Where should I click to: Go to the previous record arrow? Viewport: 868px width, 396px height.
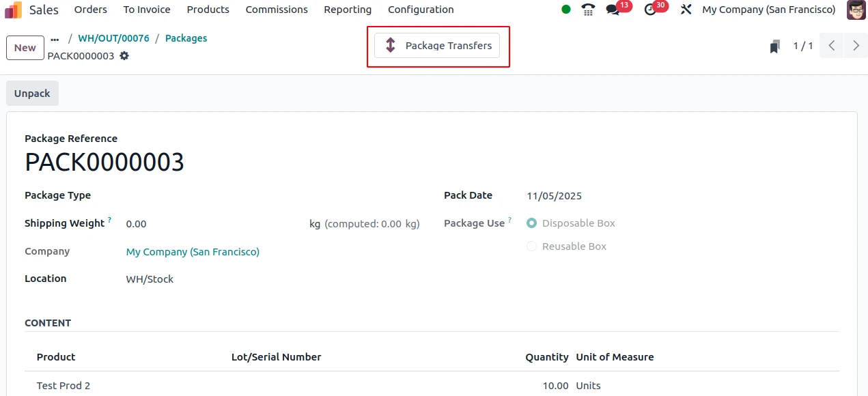coord(831,46)
